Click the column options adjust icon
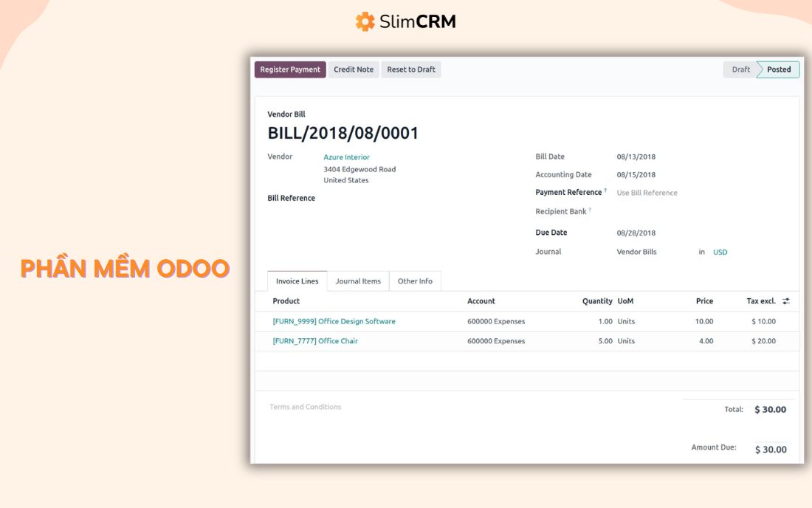The height and width of the screenshot is (508, 812). point(786,301)
